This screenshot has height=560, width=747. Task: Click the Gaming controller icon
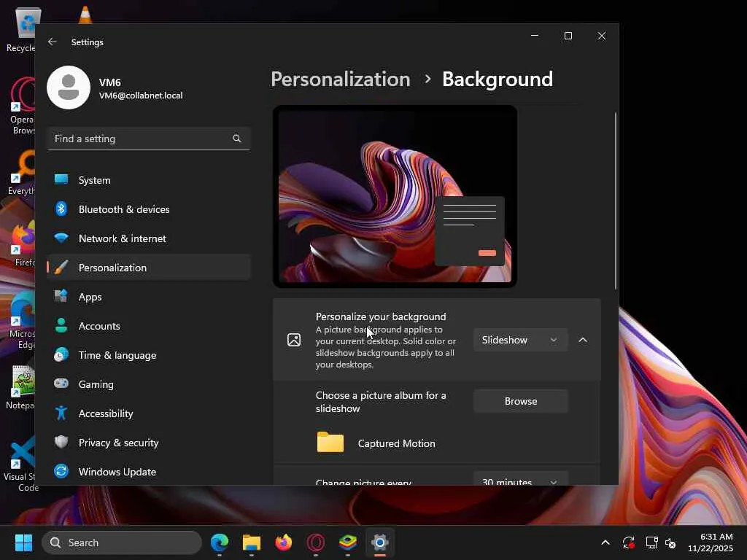pyautogui.click(x=61, y=384)
